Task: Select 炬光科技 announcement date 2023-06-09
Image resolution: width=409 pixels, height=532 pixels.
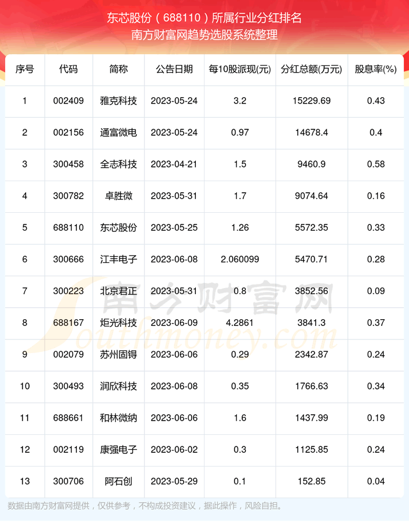Action: point(173,322)
